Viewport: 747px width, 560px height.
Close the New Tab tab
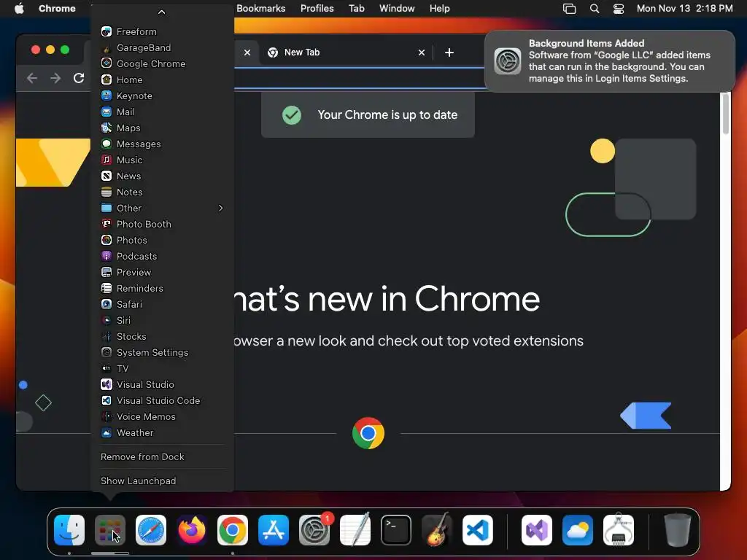pyautogui.click(x=421, y=52)
